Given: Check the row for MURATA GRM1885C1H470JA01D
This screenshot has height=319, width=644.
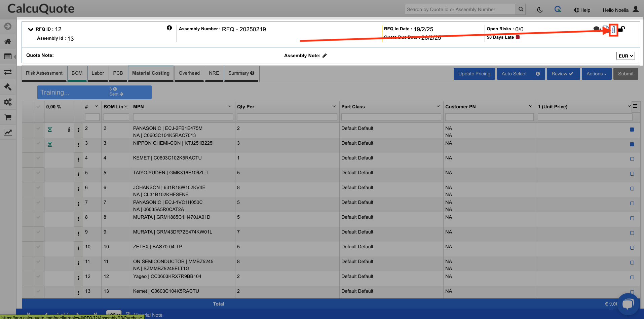Looking at the screenshot, I should [38, 217].
